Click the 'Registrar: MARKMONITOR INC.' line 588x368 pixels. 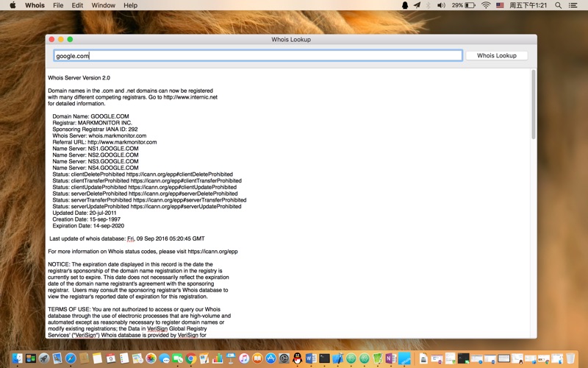[93, 123]
